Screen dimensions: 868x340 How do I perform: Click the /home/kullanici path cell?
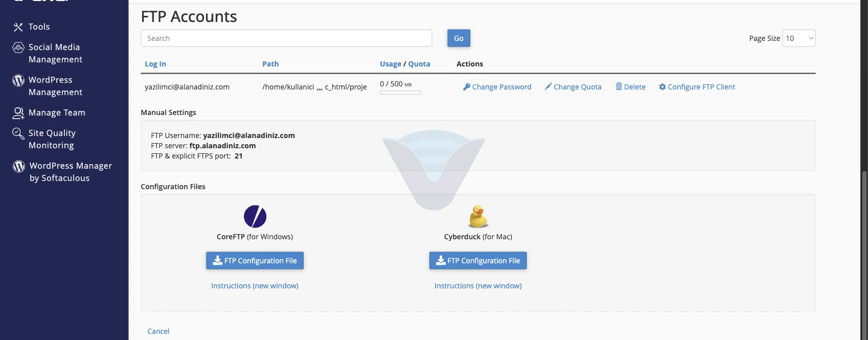click(x=314, y=87)
